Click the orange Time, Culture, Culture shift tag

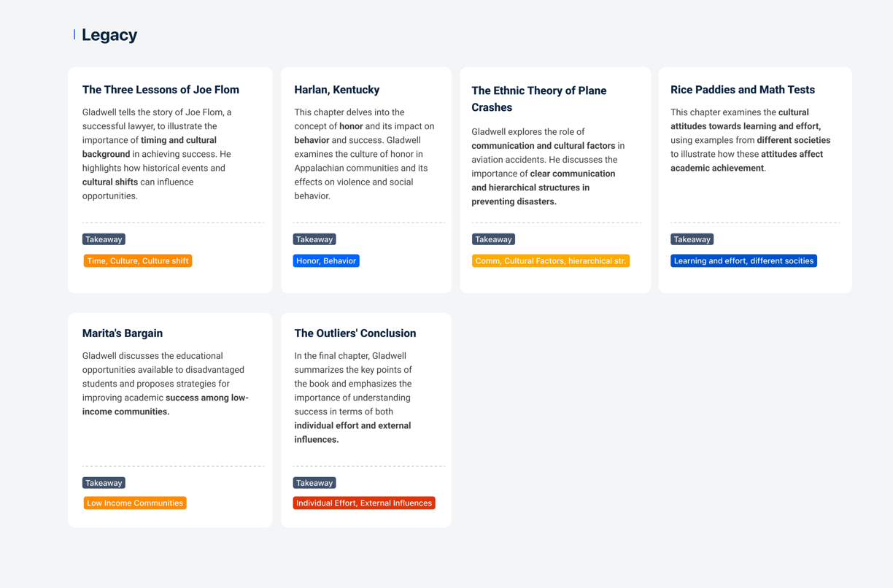(x=138, y=260)
